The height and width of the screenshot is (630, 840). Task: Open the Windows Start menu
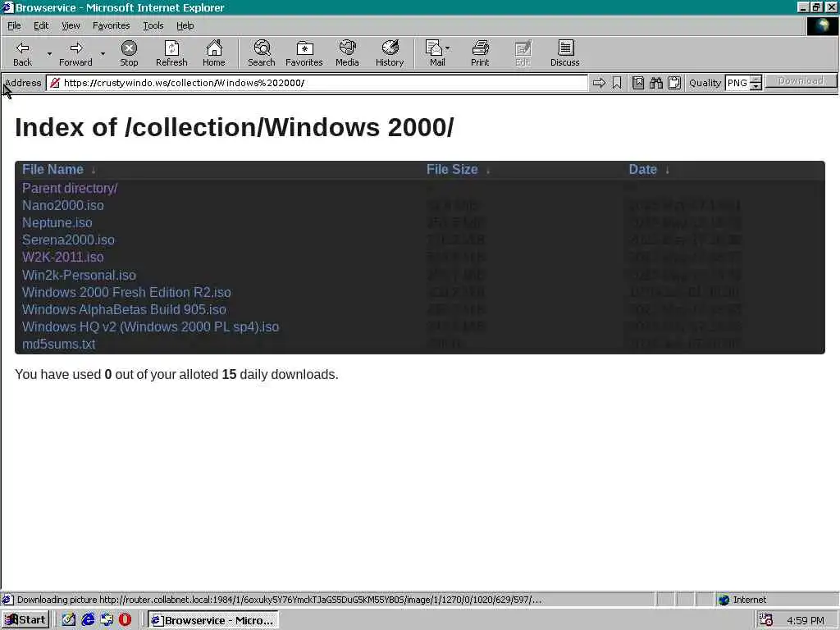[25, 620]
